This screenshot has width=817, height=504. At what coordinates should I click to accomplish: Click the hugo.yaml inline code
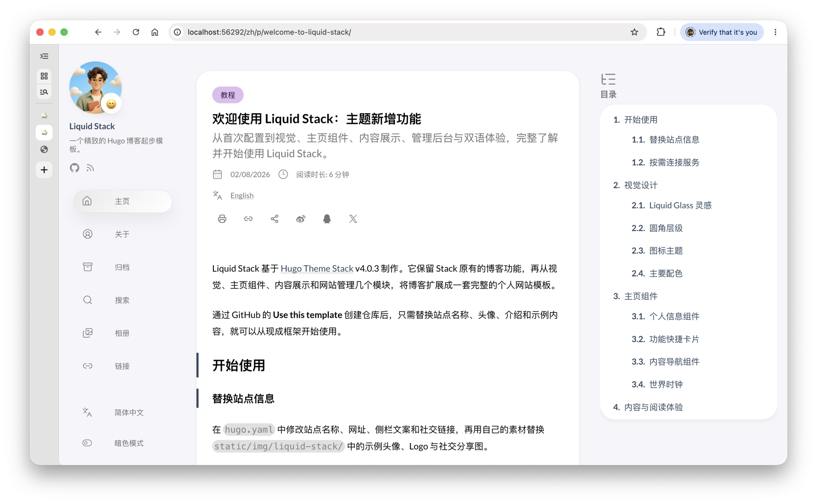click(249, 430)
